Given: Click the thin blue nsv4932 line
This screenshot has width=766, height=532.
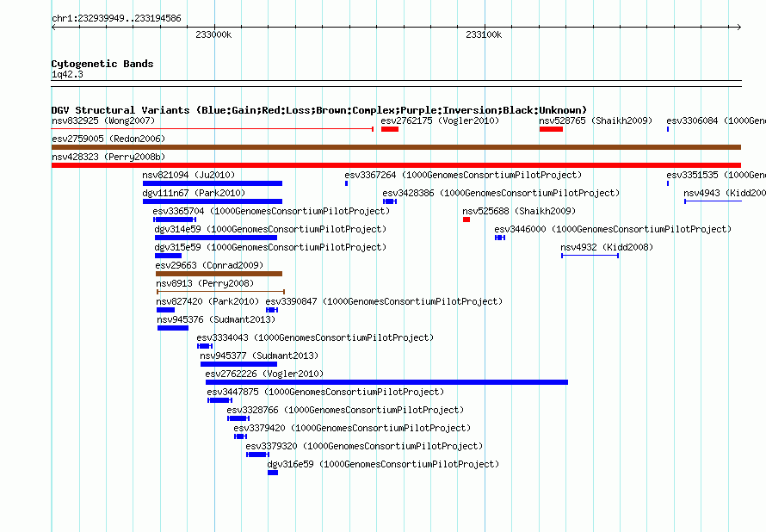Looking at the screenshot, I should (590, 256).
